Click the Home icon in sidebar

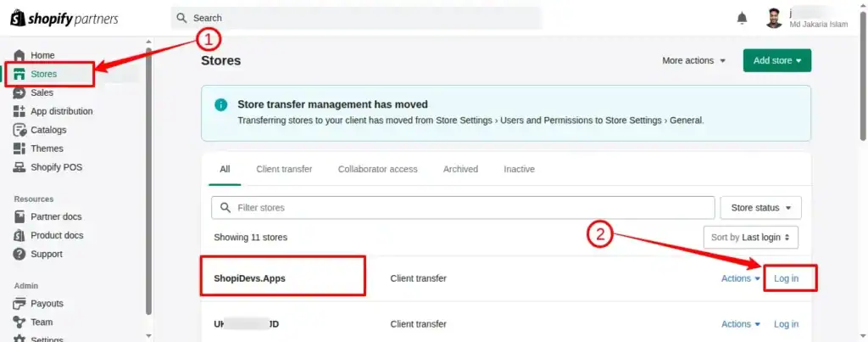pos(19,55)
